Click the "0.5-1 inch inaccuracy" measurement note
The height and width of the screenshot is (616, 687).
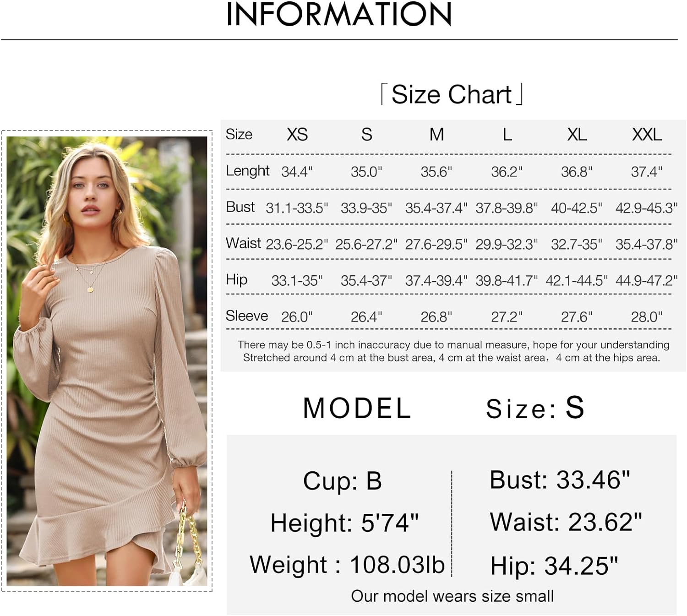(453, 345)
